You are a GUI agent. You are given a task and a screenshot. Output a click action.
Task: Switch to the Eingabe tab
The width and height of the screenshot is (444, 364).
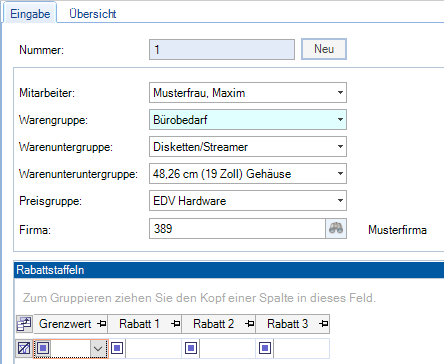pyautogui.click(x=30, y=14)
